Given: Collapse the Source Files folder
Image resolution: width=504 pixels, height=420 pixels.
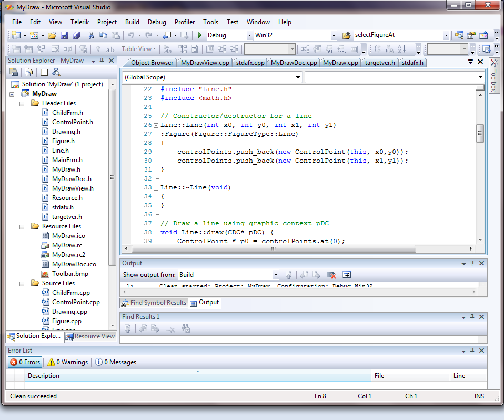Looking at the screenshot, I should [22, 284].
